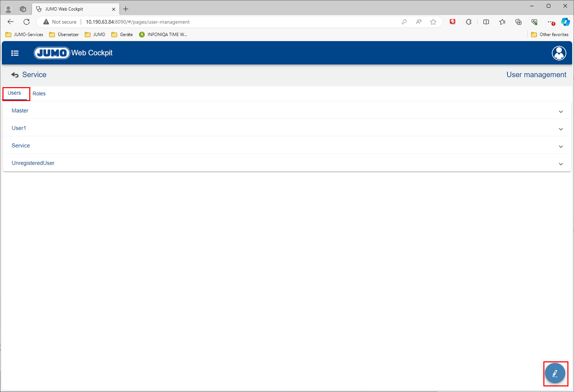The height and width of the screenshot is (392, 574).
Task: Click the user profile avatar icon
Action: (x=559, y=53)
